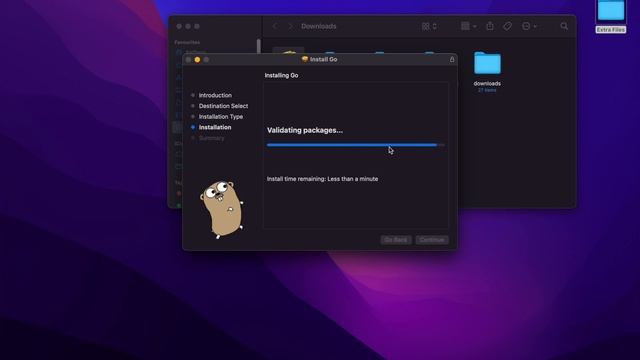Select the Summary step in sidebar
The image size is (640, 360).
tap(211, 138)
